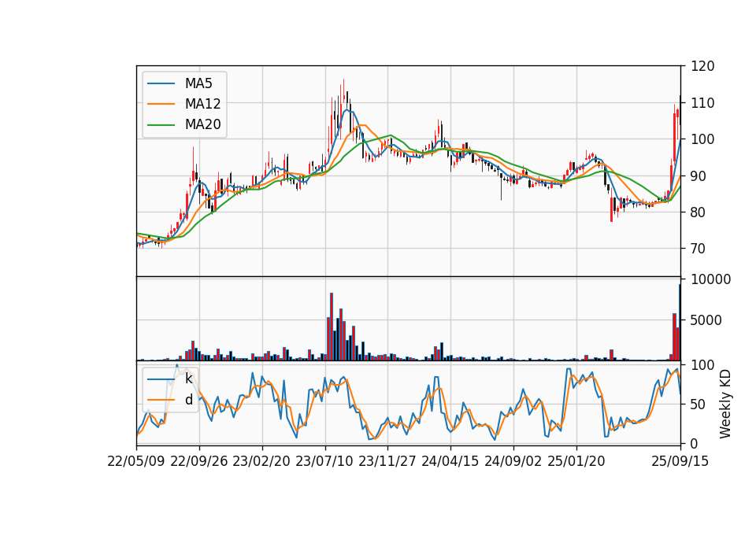The width and height of the screenshot is (756, 543).
Task: Click the MA20 legend label
Action: pos(202,124)
